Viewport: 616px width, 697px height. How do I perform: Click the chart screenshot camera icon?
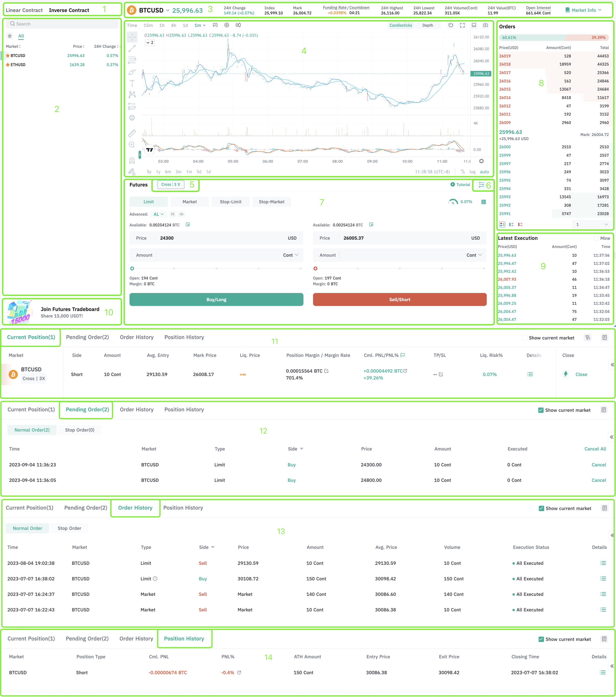pos(486,25)
